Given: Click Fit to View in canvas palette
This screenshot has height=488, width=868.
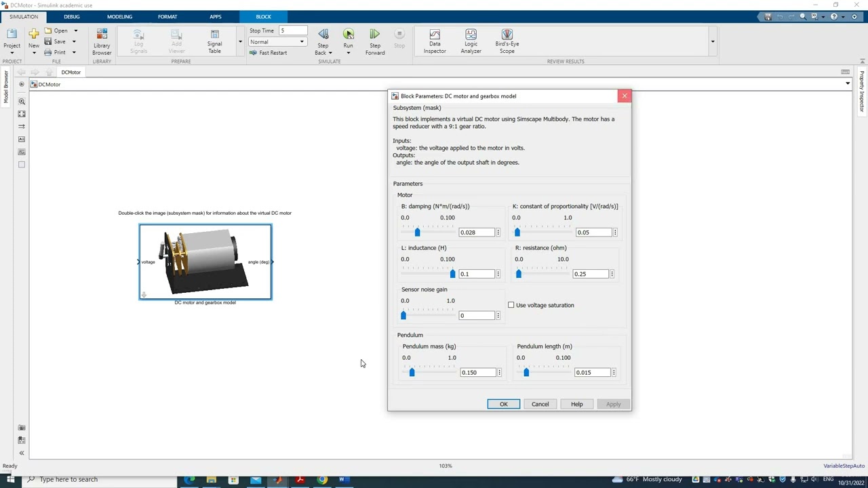Looking at the screenshot, I should (22, 114).
